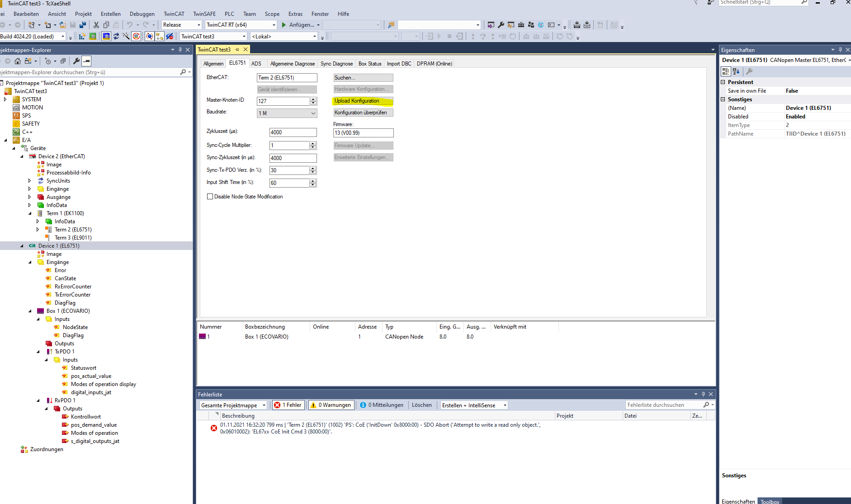Expand the SYSTEM tree node
Screen dimensions: 851x504
pos(5,99)
